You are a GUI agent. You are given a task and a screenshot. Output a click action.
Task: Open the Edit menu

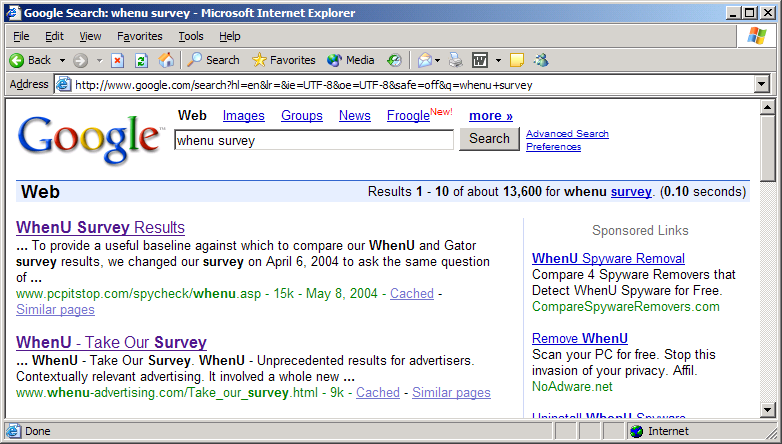point(54,36)
